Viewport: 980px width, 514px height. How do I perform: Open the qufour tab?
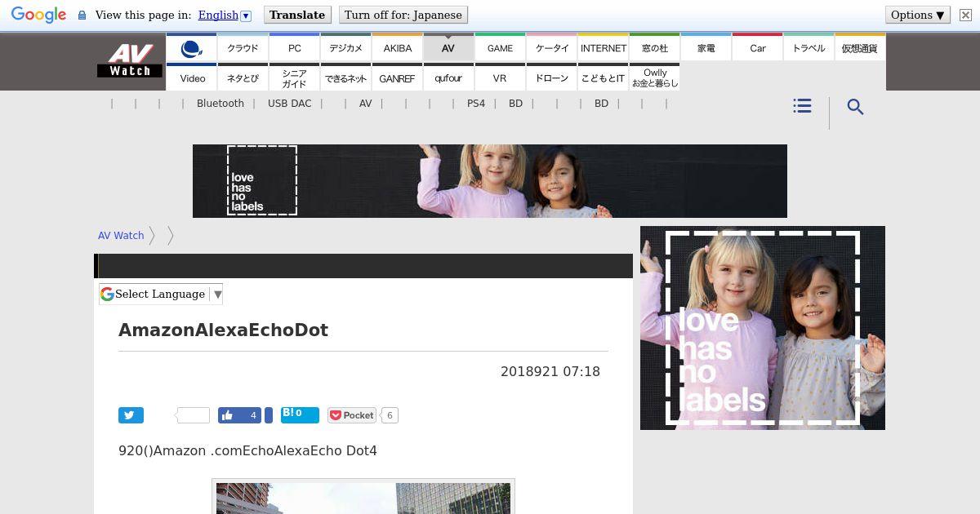click(x=448, y=78)
